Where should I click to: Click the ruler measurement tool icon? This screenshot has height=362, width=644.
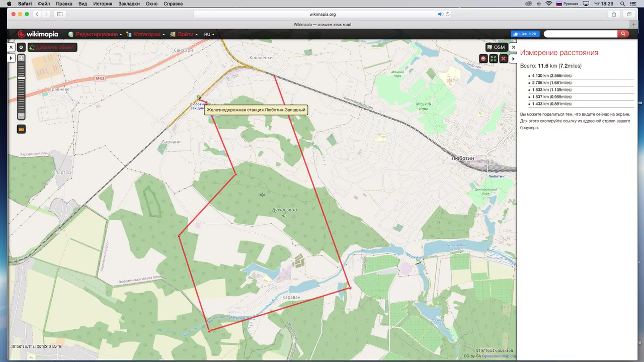21,129
